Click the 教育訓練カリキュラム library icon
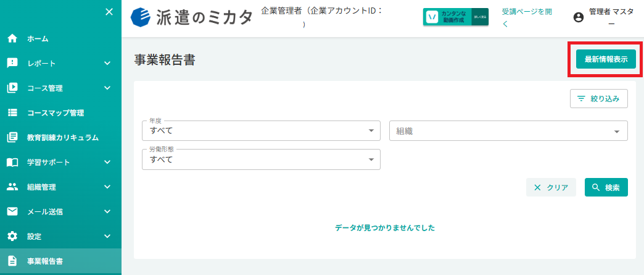 pyautogui.click(x=12, y=137)
